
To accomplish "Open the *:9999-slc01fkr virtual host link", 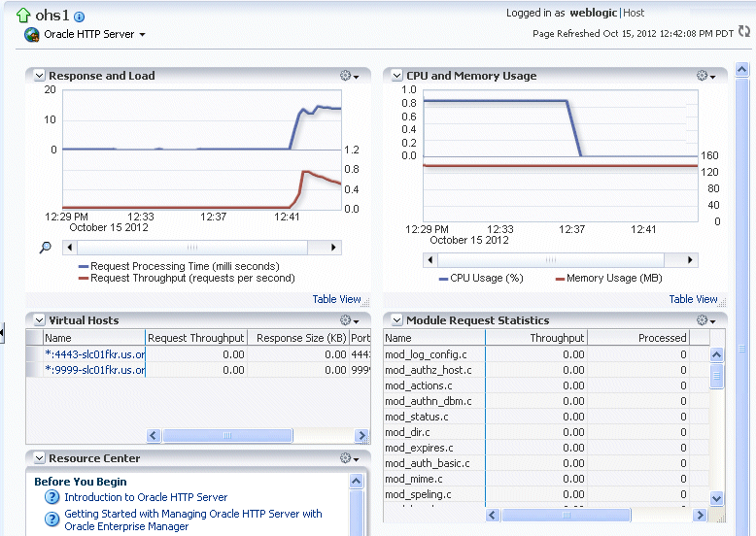I will 94,370.
